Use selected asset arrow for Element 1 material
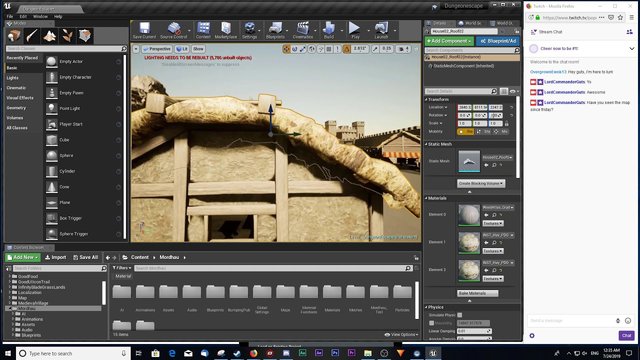 coord(487,242)
